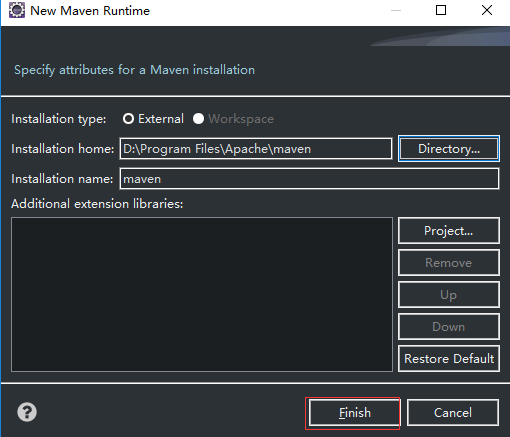Click the Additional extension libraries label

click(x=97, y=204)
